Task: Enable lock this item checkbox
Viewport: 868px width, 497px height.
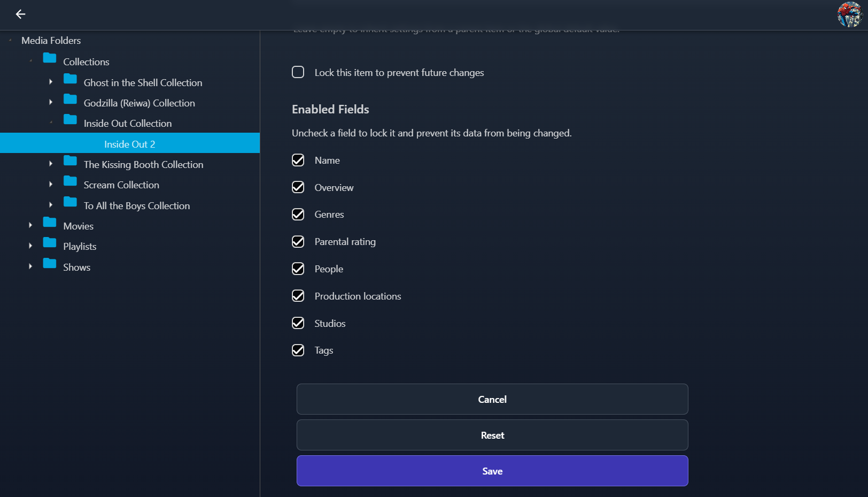Action: [298, 72]
